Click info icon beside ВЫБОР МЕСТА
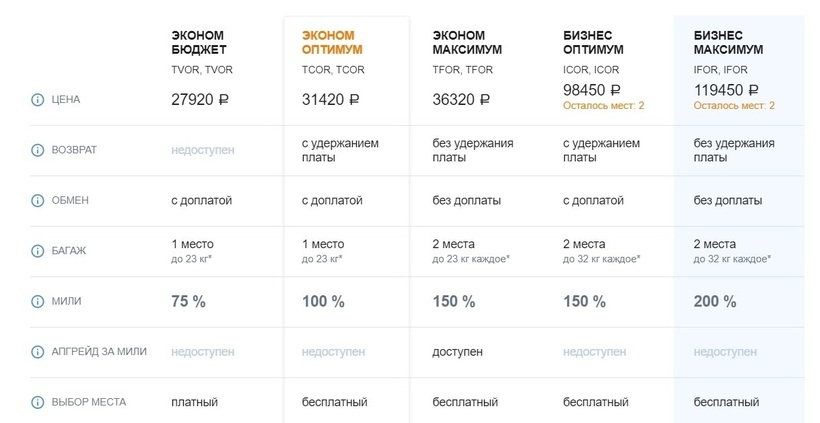 pyautogui.click(x=38, y=402)
